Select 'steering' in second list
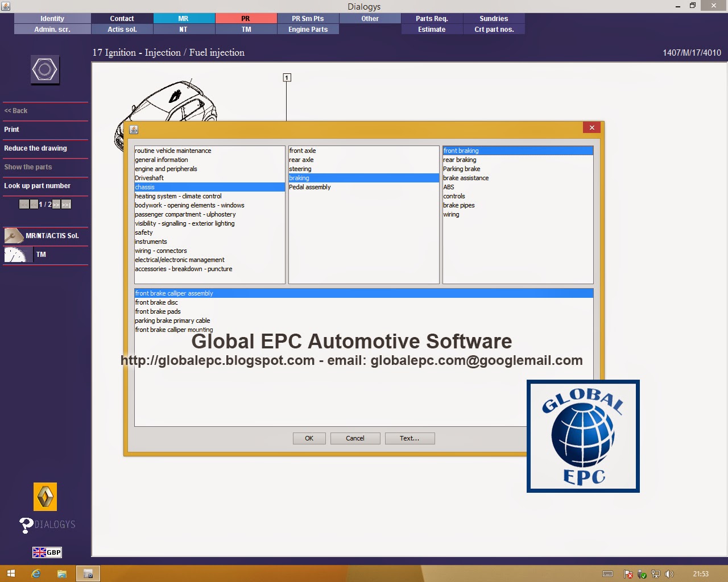 364,169
